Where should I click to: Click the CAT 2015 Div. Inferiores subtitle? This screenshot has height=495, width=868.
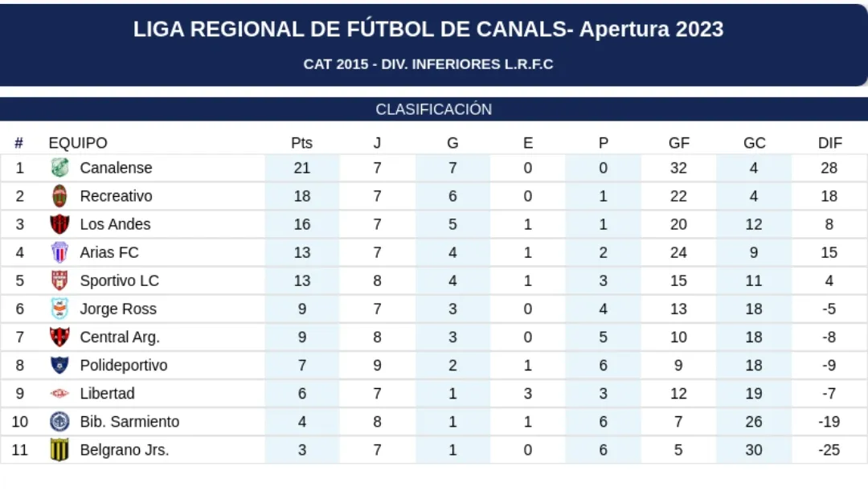(428, 64)
